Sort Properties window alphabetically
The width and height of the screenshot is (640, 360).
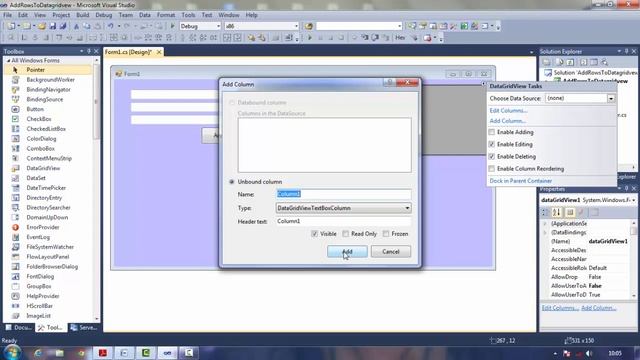click(x=556, y=212)
